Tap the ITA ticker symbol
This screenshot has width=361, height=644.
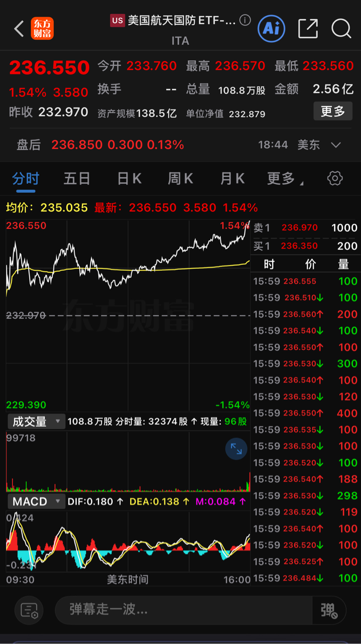click(180, 41)
